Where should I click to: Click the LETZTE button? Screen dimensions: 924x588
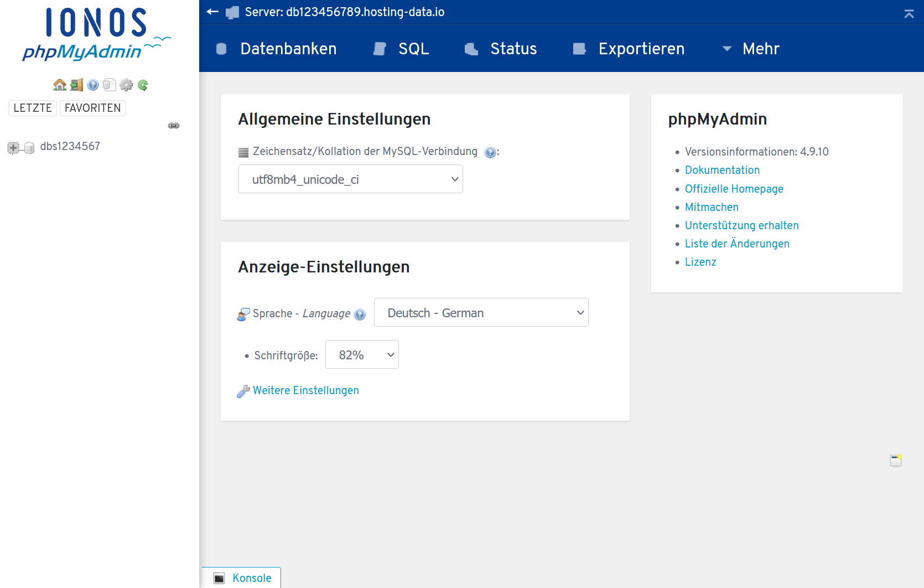[x=33, y=108]
